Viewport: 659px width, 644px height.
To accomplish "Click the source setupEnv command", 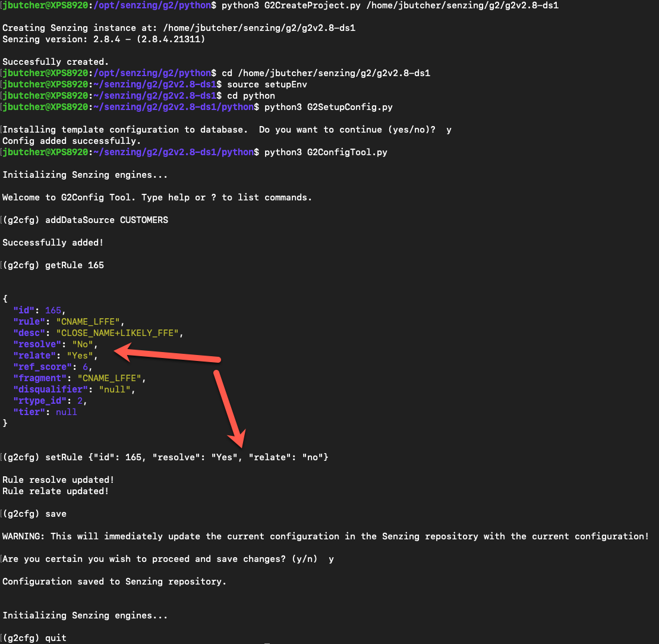I will click(x=267, y=84).
